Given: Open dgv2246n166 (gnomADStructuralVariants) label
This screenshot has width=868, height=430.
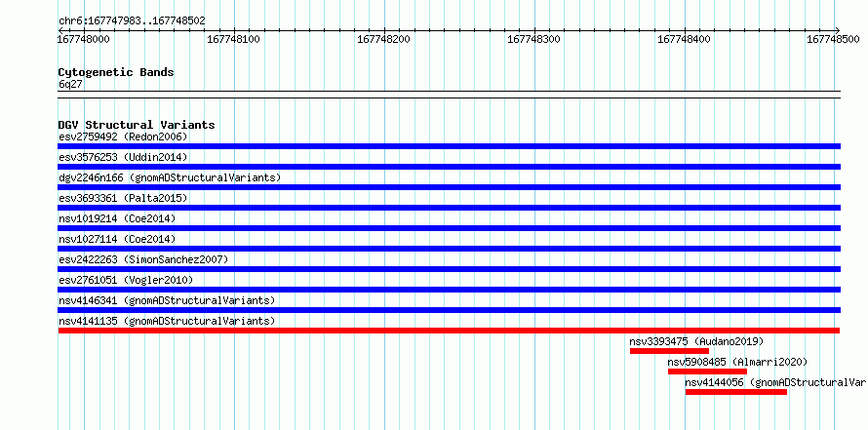Looking at the screenshot, I should [x=170, y=177].
